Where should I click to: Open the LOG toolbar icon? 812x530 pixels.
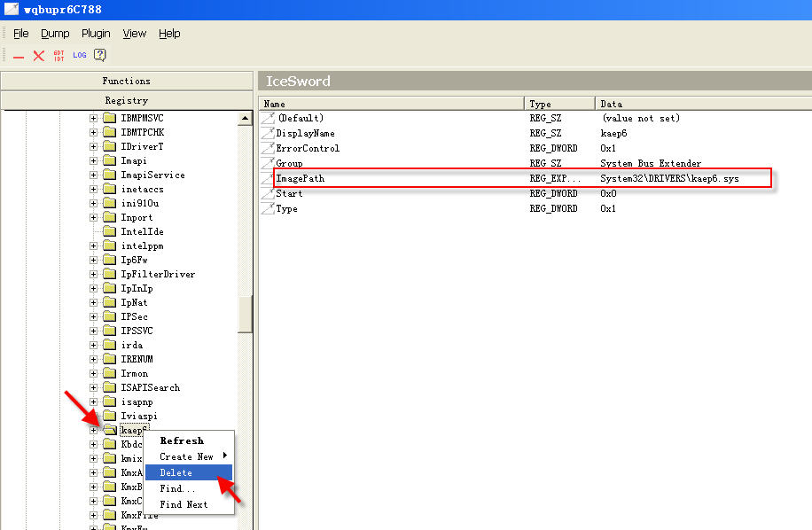tap(80, 55)
